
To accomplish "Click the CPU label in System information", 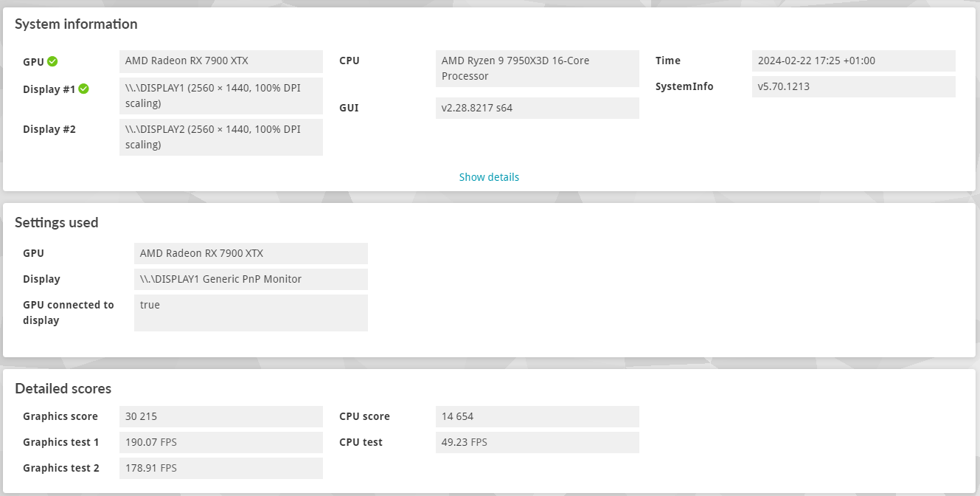I will (x=350, y=61).
